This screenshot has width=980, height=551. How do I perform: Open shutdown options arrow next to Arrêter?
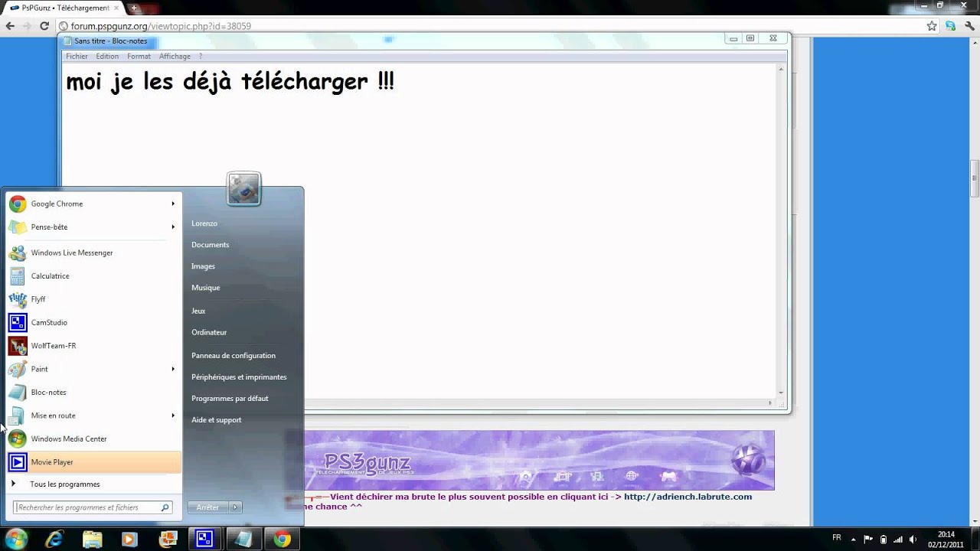tap(236, 507)
